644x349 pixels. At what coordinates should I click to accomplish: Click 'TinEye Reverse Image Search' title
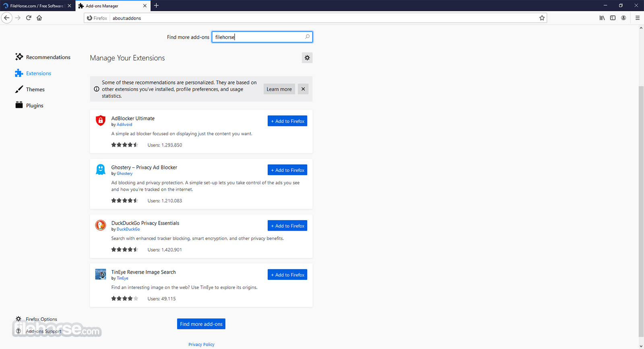point(144,272)
